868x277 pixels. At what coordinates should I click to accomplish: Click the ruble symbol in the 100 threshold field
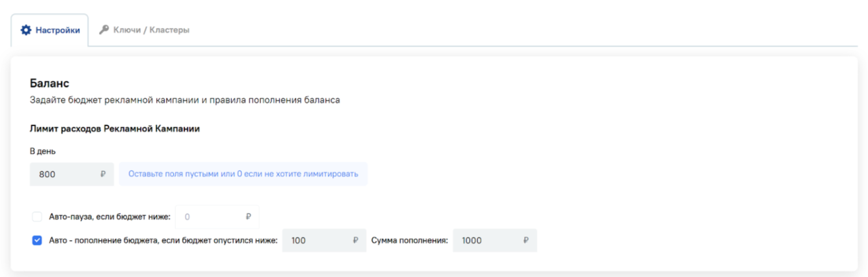coord(355,240)
